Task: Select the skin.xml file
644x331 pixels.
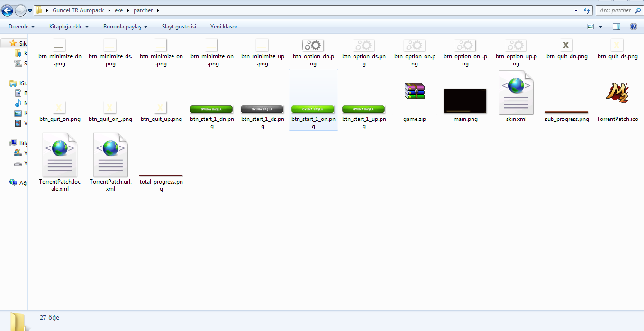Action: [x=516, y=92]
